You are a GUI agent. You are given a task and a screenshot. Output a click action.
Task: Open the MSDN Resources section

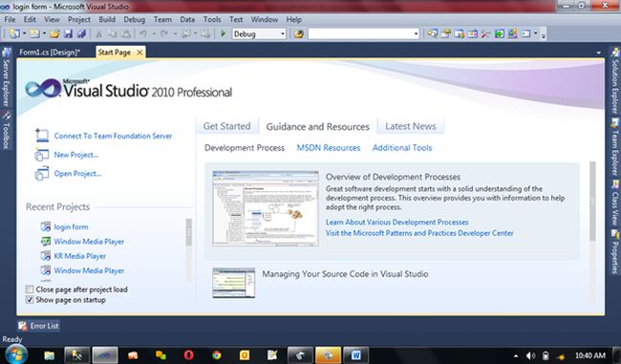pyautogui.click(x=329, y=148)
